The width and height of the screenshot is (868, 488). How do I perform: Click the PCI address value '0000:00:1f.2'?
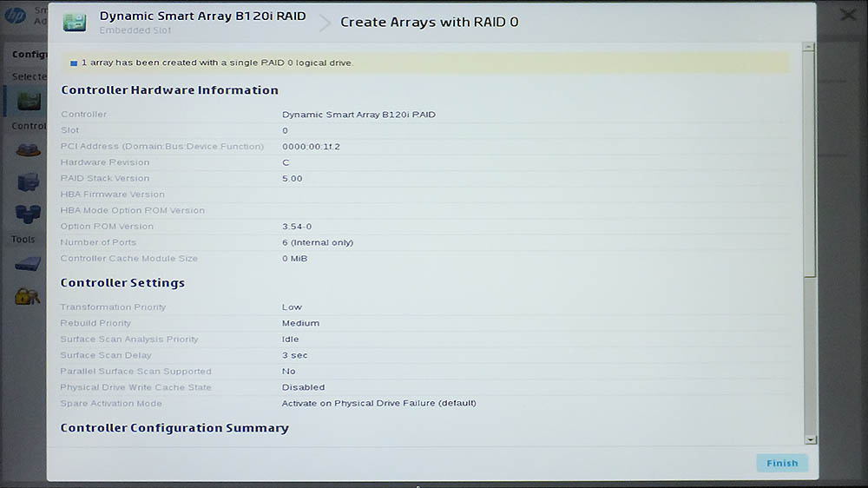311,146
